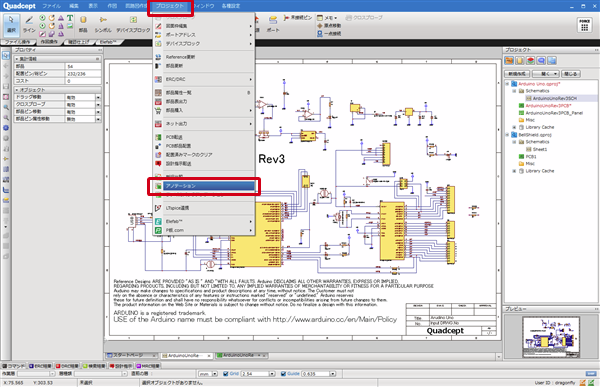Choose the Text (T) tool icon
Image resolution: width=600 pixels, height=387 pixels.
point(70,18)
